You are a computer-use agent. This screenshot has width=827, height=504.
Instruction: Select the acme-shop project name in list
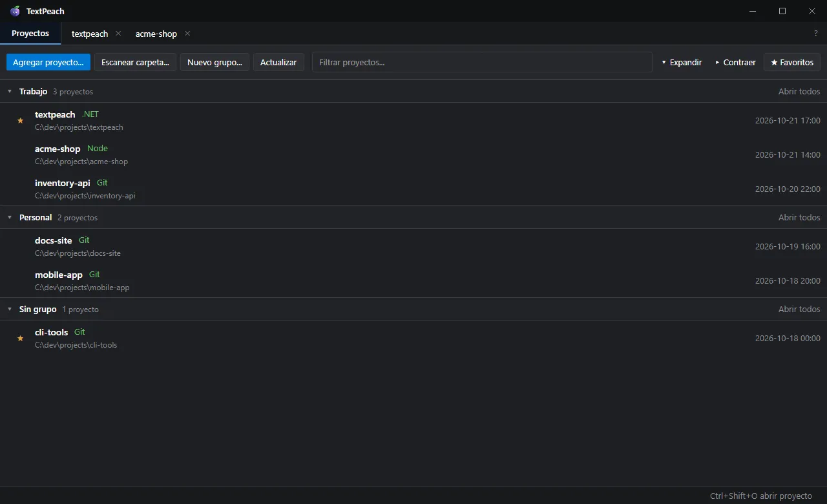[x=58, y=149]
